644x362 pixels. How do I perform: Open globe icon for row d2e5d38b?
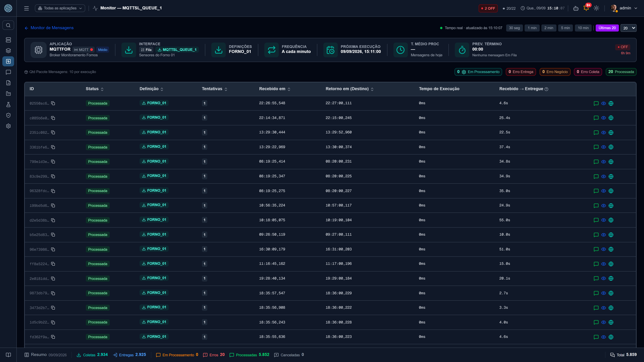[x=611, y=220]
